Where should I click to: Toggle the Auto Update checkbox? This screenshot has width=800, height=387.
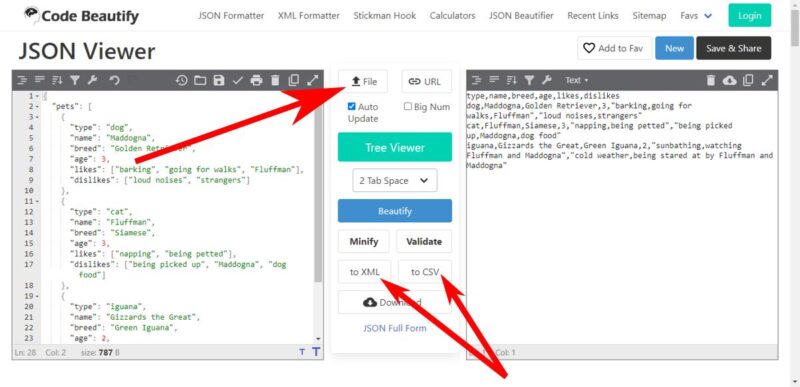click(351, 107)
